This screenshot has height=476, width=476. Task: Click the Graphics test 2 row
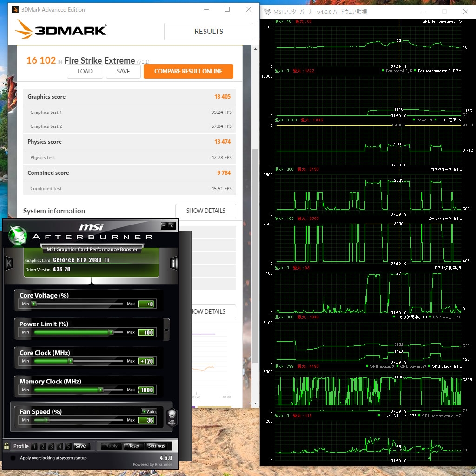pyautogui.click(x=130, y=126)
